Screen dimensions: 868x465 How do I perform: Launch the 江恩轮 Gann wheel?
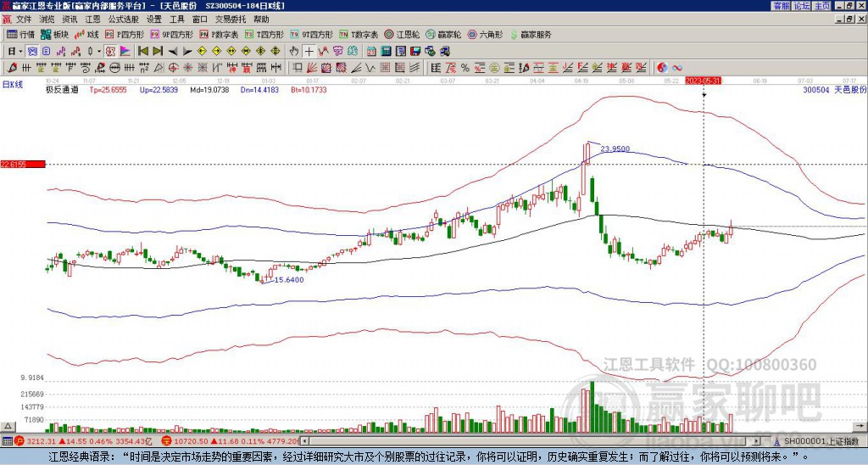(x=402, y=34)
